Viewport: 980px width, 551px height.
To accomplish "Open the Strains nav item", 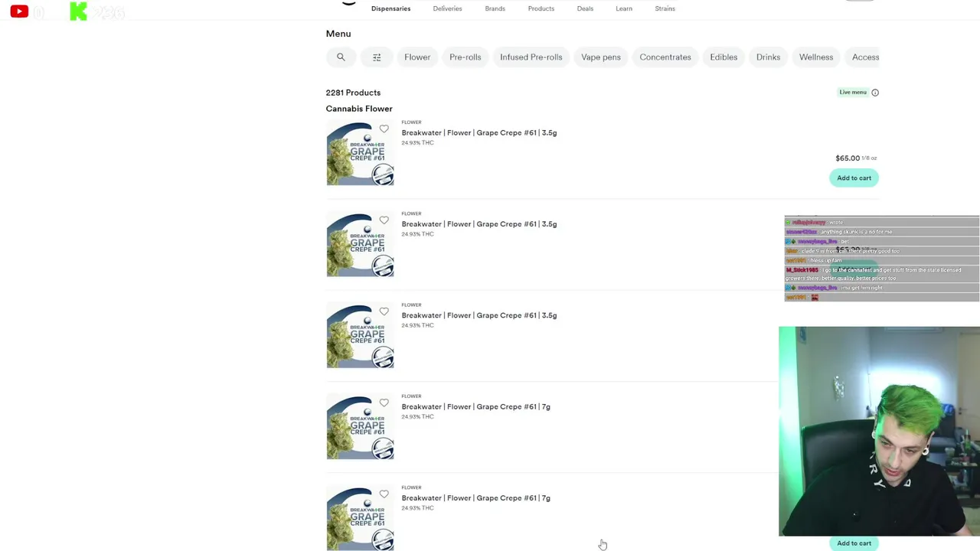I will point(665,8).
